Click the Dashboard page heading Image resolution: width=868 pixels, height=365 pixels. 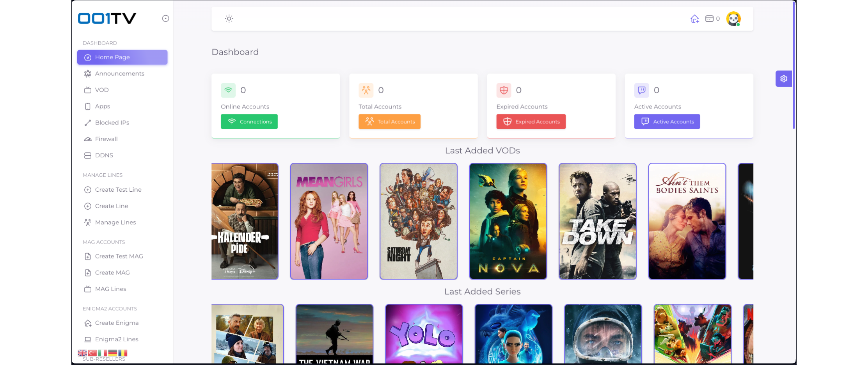[x=235, y=52]
